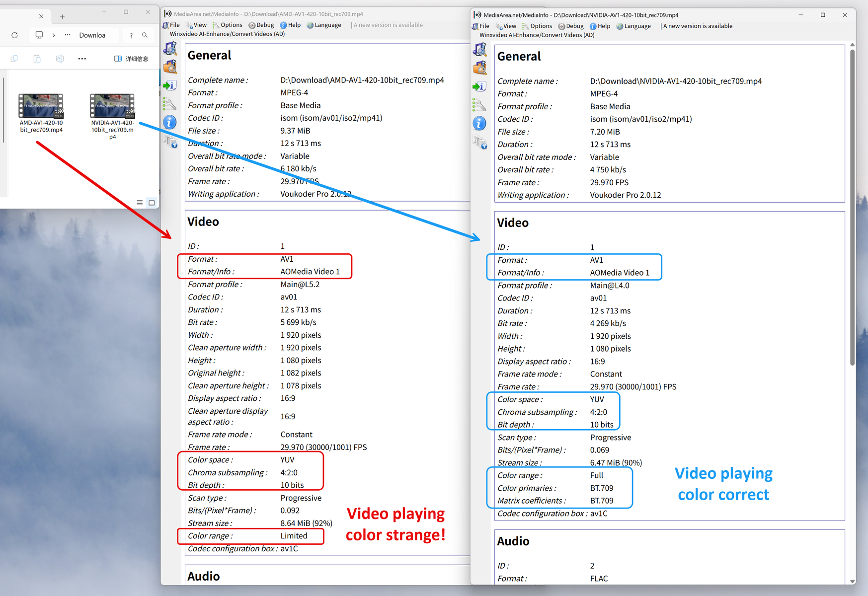The image size is (868, 596).
Task: Open the Options menu in the NVIDIA MediaInfo window
Action: coord(537,26)
